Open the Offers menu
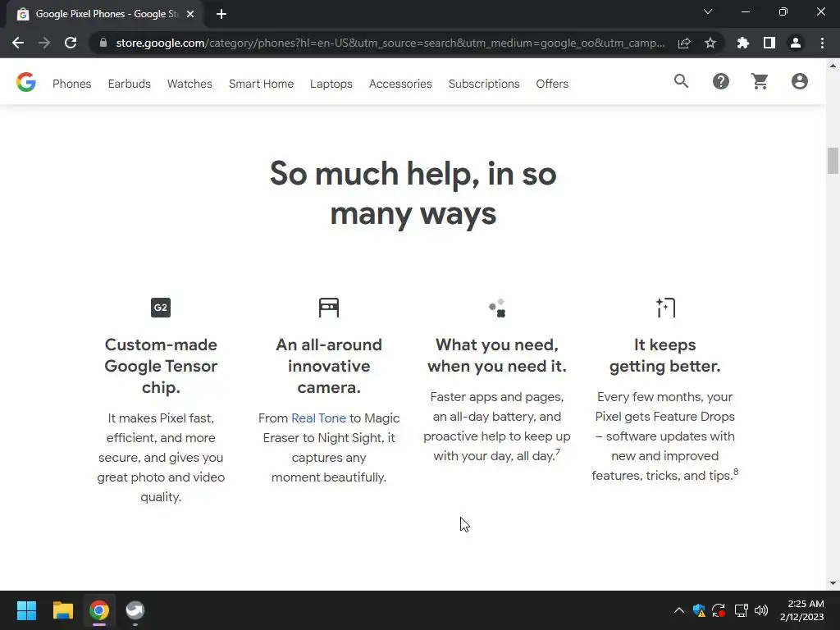840x630 pixels. pyautogui.click(x=552, y=84)
